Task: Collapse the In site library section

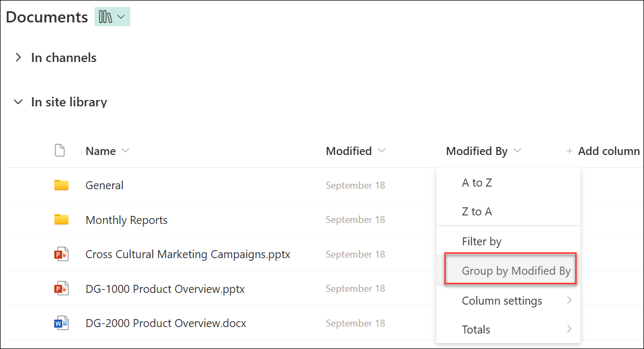Action: click(18, 102)
